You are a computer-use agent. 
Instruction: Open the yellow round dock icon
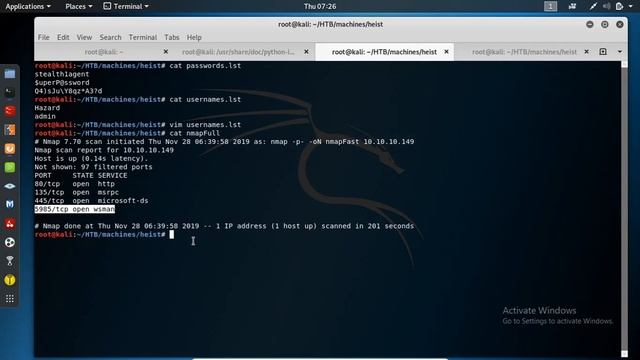tap(10, 280)
